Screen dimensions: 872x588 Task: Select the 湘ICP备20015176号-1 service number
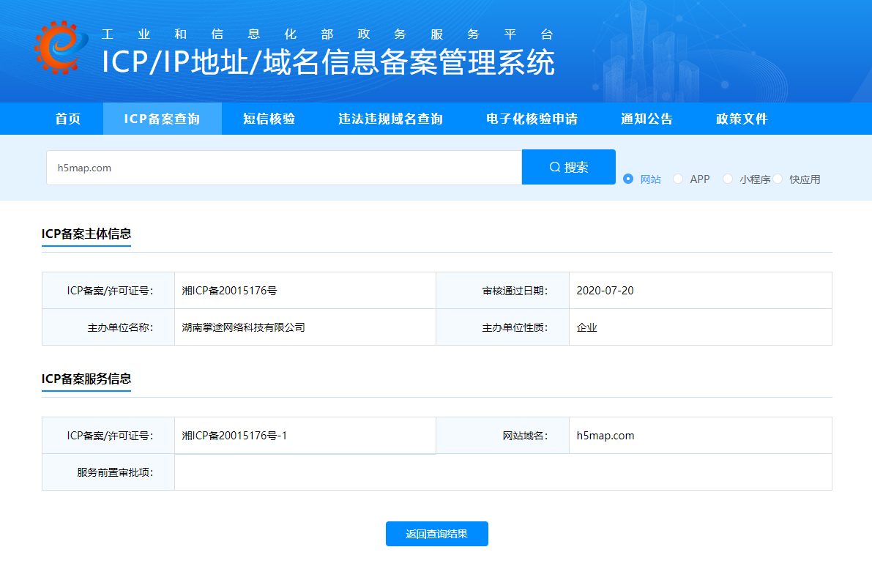click(x=234, y=436)
